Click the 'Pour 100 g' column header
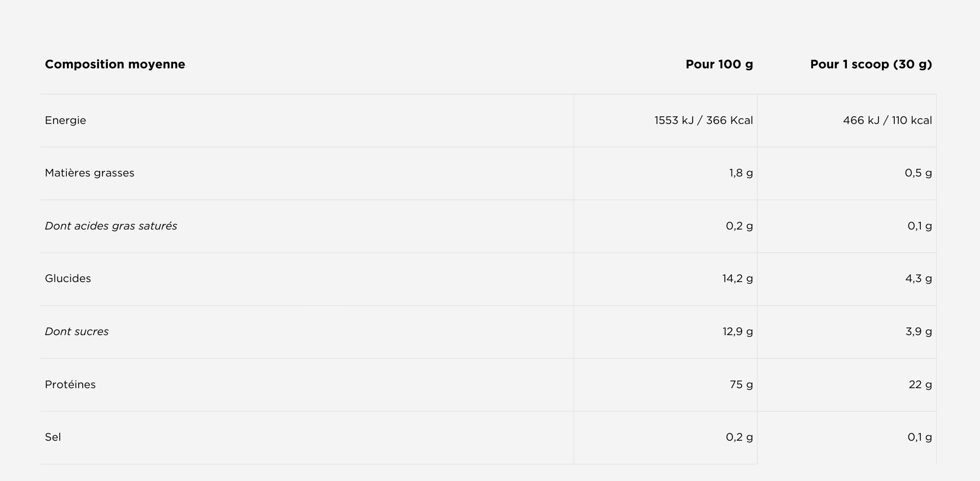This screenshot has width=980, height=481. (x=719, y=64)
